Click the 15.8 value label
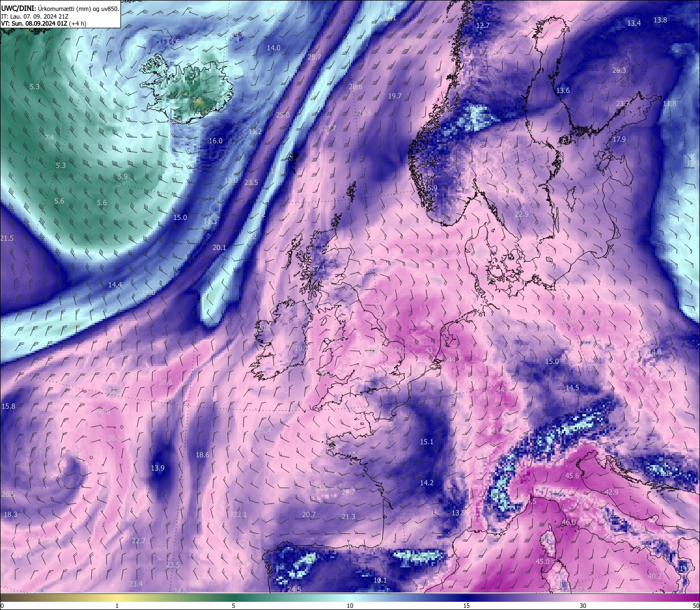Image resolution: width=700 pixels, height=610 pixels. tap(8, 406)
